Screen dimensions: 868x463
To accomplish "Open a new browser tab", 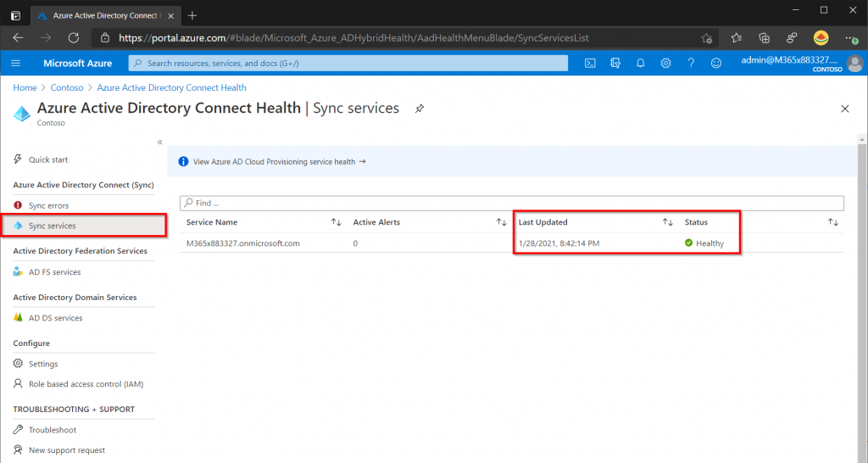I will (192, 15).
